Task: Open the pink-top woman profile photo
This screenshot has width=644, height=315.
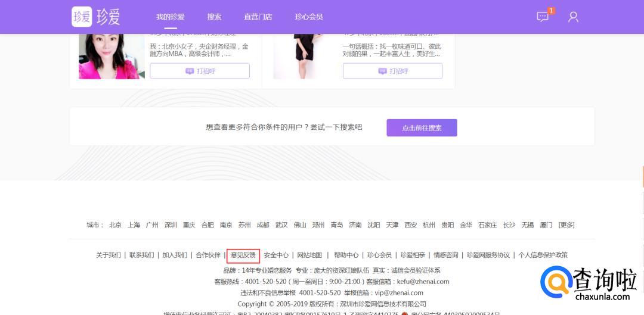Action: 112,57
